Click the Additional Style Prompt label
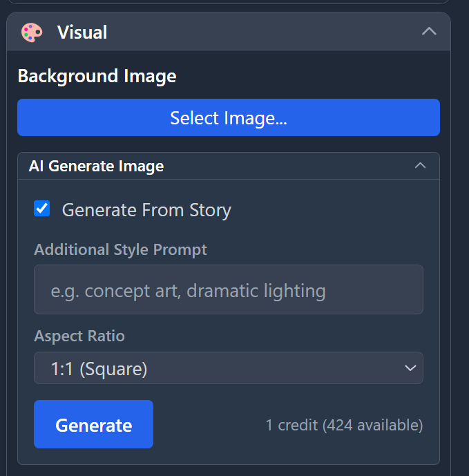 point(120,249)
